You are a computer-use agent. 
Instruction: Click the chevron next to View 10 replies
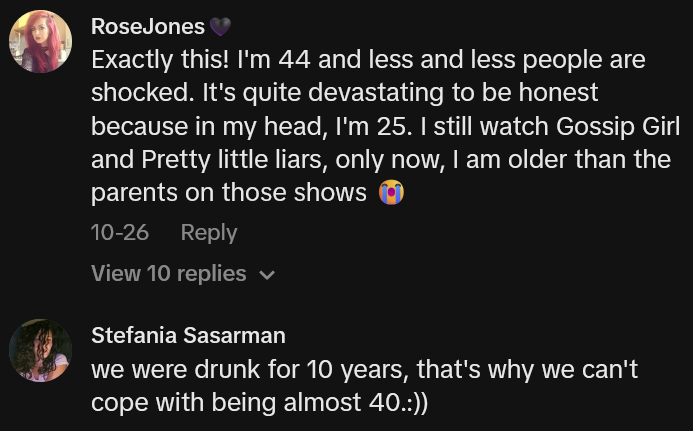(266, 274)
